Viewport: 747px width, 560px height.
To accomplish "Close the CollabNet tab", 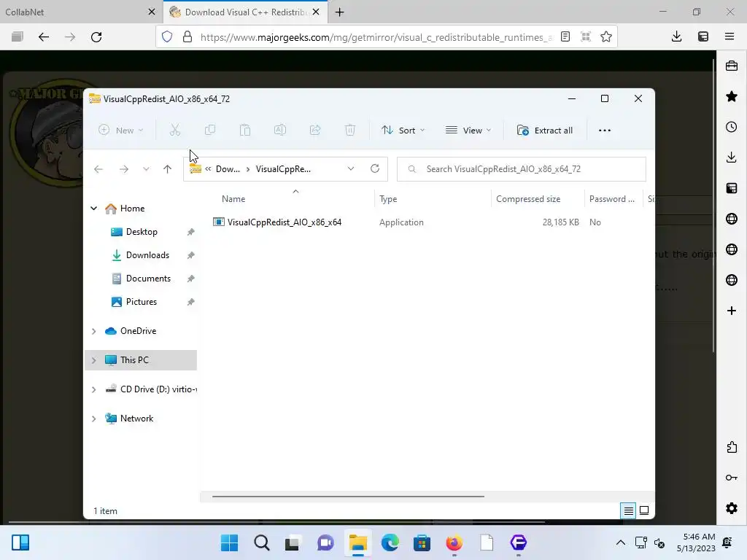I will [x=152, y=12].
